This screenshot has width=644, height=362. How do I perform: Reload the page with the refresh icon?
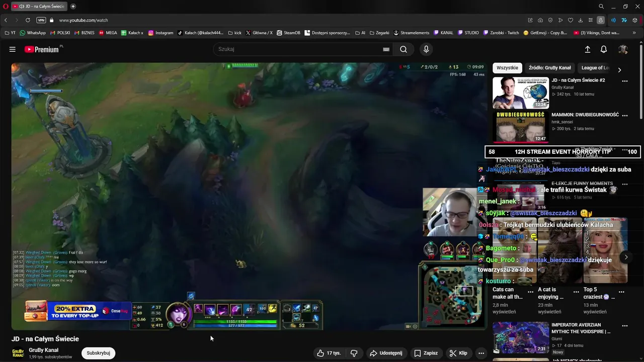click(x=28, y=20)
